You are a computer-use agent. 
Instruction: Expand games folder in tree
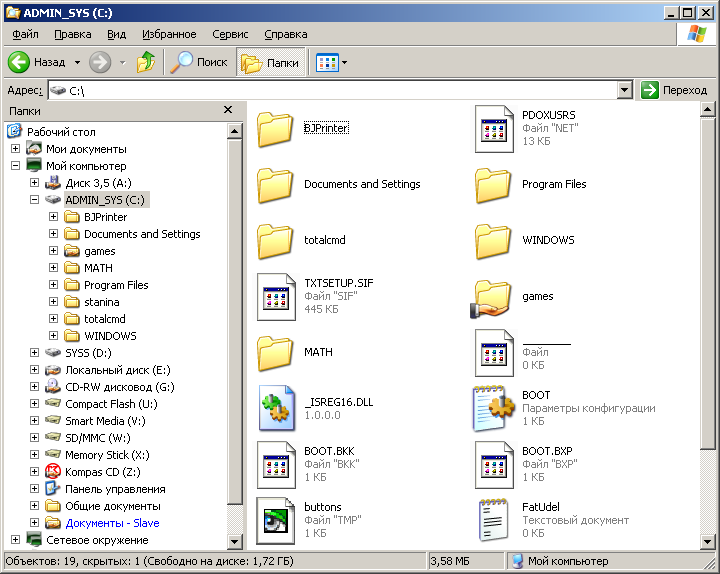[53, 250]
